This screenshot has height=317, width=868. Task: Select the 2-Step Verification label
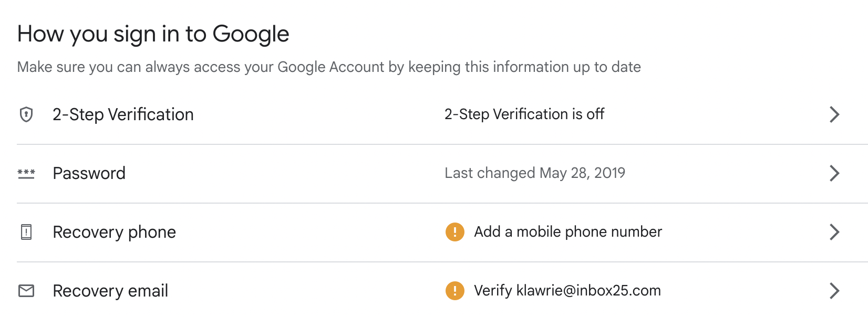(x=123, y=114)
